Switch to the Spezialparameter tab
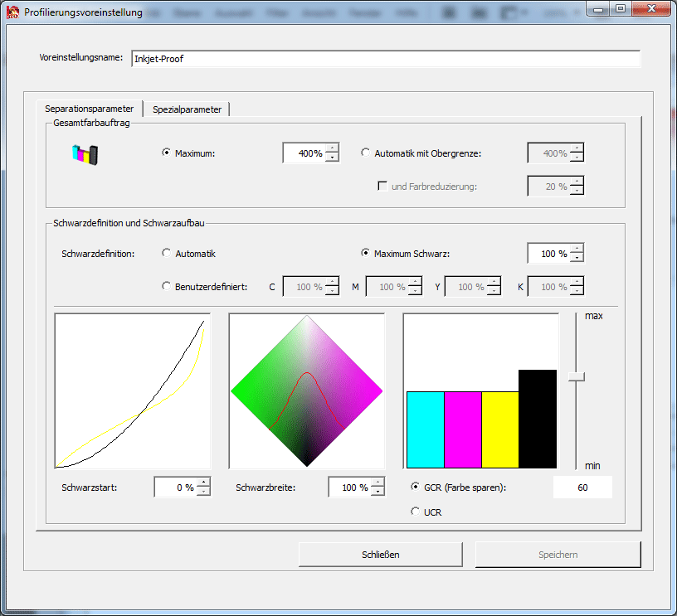This screenshot has width=677, height=616. coord(187,109)
